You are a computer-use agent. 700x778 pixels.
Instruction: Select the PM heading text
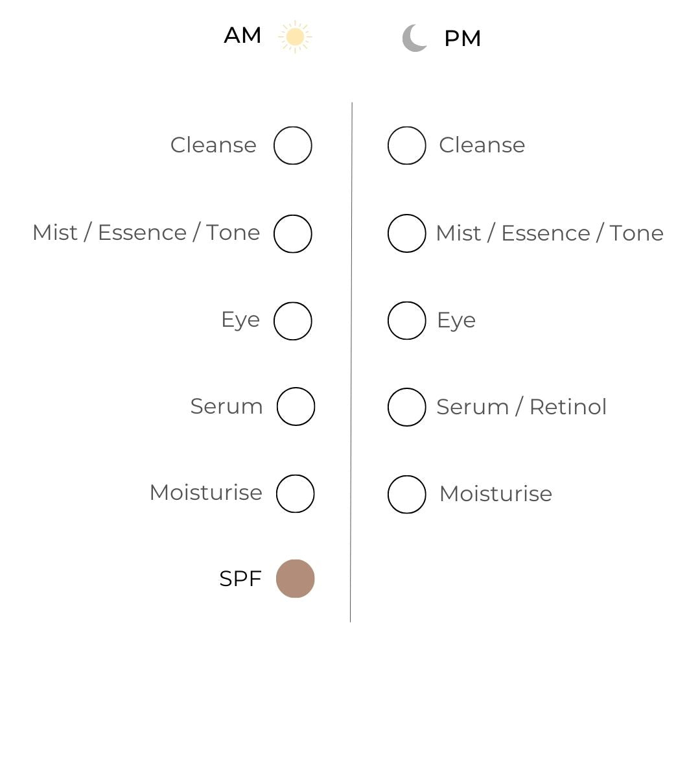pyautogui.click(x=462, y=39)
